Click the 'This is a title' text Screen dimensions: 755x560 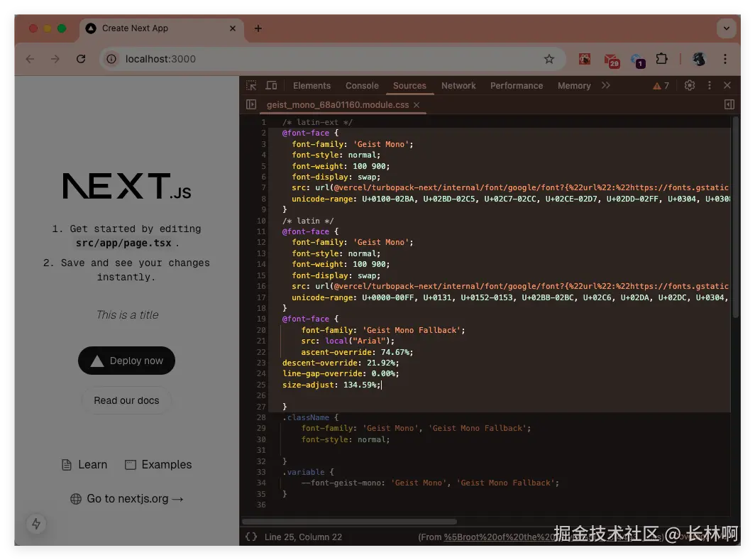[127, 315]
